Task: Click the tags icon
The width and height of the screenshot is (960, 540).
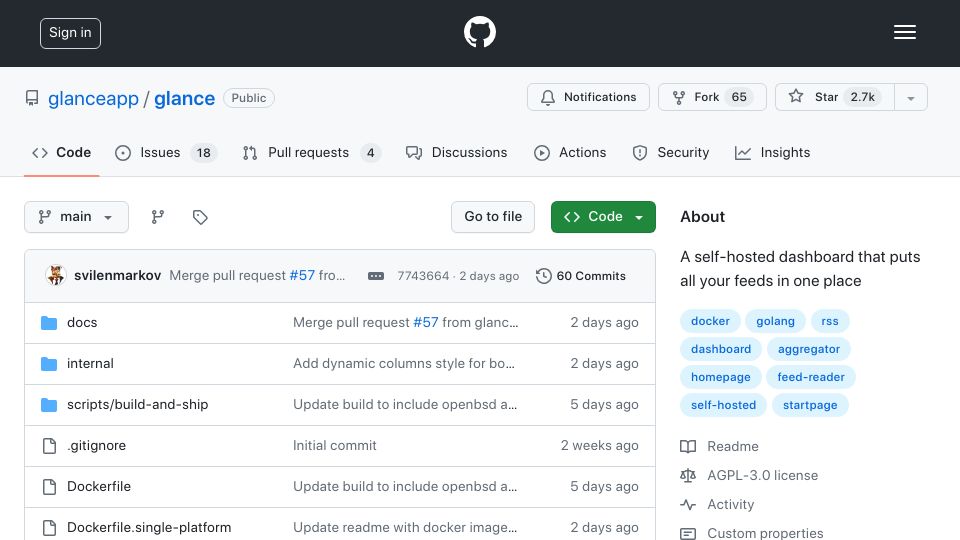Action: pos(200,217)
